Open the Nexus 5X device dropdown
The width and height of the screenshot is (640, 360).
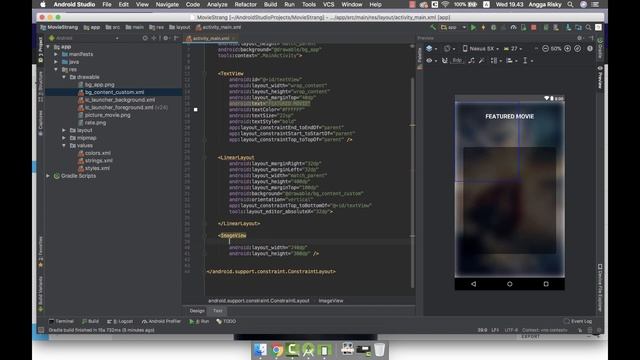(481, 49)
